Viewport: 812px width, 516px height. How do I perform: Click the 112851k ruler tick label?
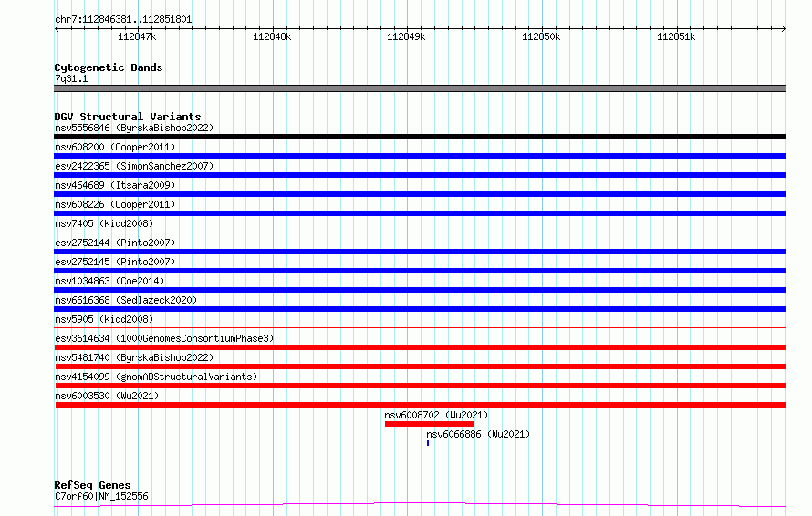pyautogui.click(x=676, y=36)
